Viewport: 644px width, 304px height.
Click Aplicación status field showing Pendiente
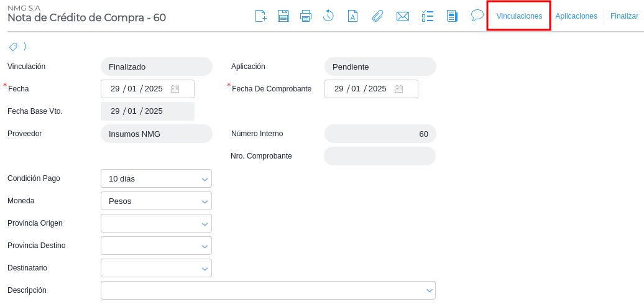coord(380,67)
